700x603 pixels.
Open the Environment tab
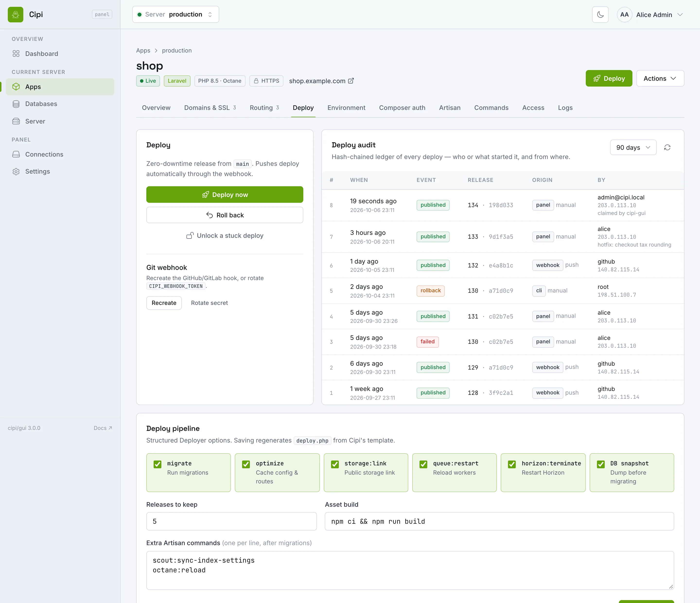click(x=346, y=108)
